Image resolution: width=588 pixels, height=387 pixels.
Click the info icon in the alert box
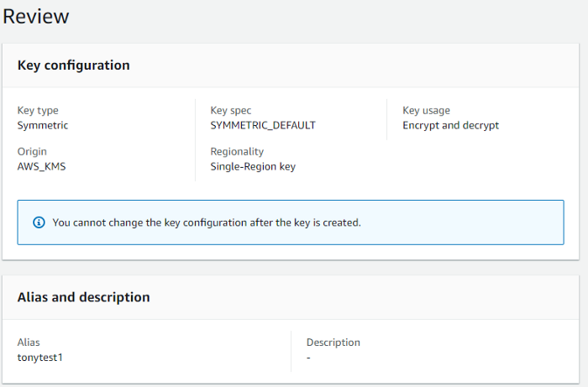click(x=39, y=222)
